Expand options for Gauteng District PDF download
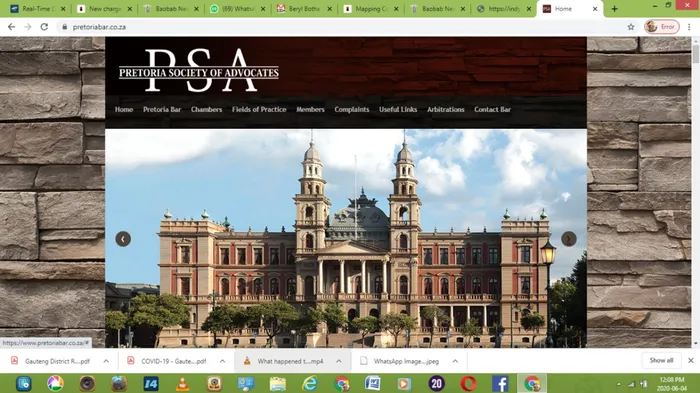The height and width of the screenshot is (393, 700). tap(106, 361)
